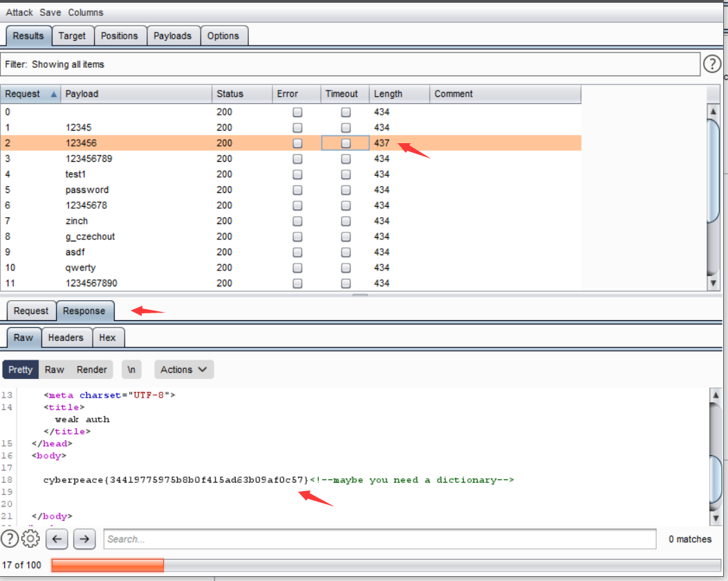
Task: Toggle the \n non-printable characters button
Action: point(131,369)
